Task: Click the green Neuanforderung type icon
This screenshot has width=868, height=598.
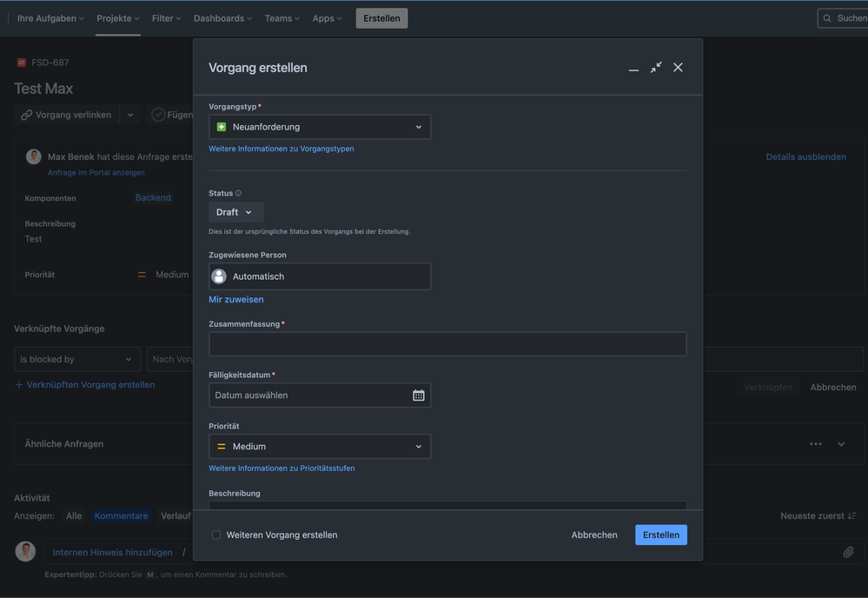Action: tap(222, 127)
